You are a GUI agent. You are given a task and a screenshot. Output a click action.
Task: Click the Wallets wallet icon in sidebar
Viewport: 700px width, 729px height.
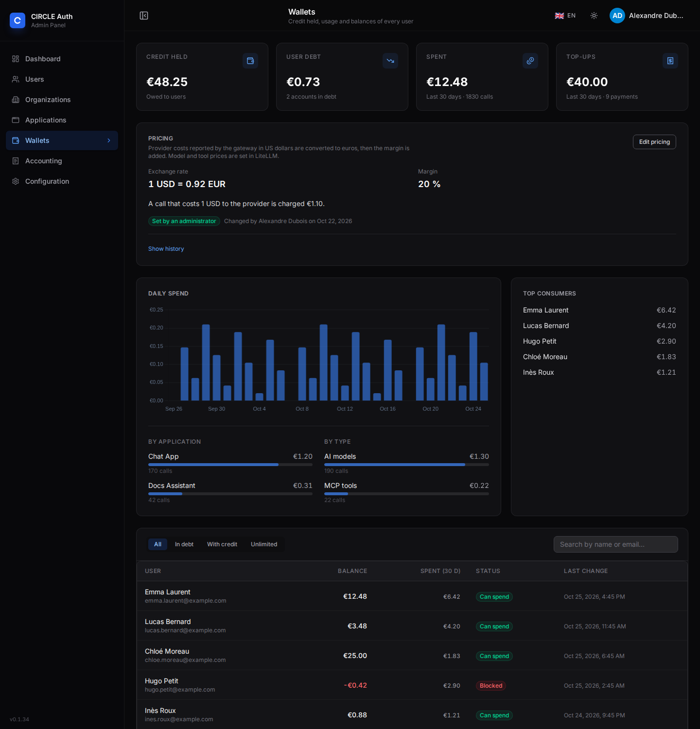point(16,140)
